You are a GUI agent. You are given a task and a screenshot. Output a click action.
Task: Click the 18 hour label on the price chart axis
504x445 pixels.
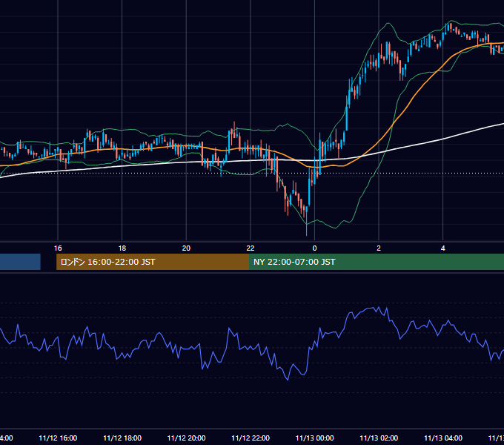tap(122, 248)
